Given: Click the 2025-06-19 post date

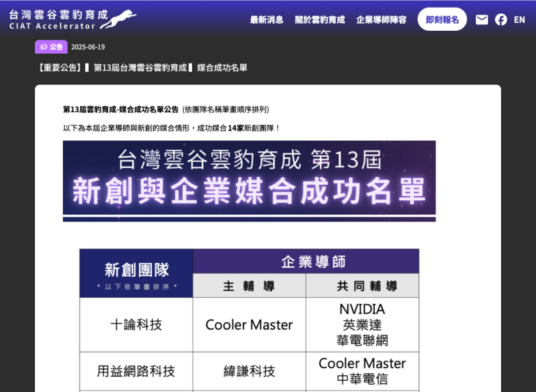Looking at the screenshot, I should click(88, 47).
